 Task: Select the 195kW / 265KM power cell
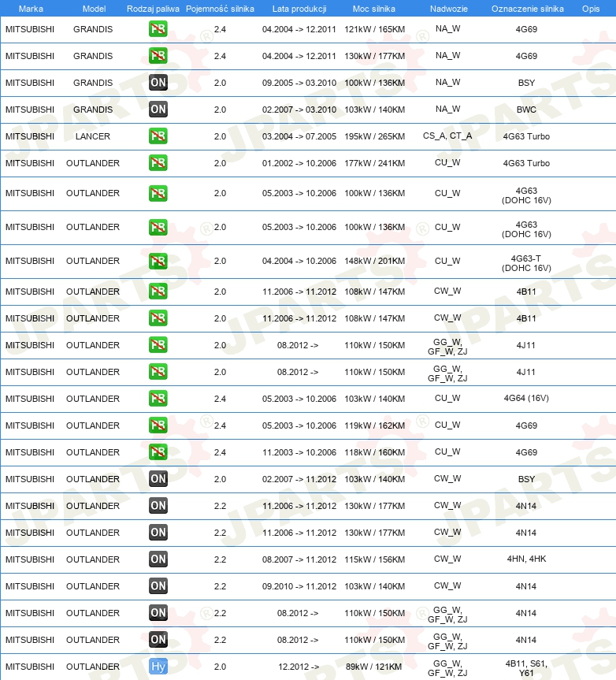click(x=374, y=136)
